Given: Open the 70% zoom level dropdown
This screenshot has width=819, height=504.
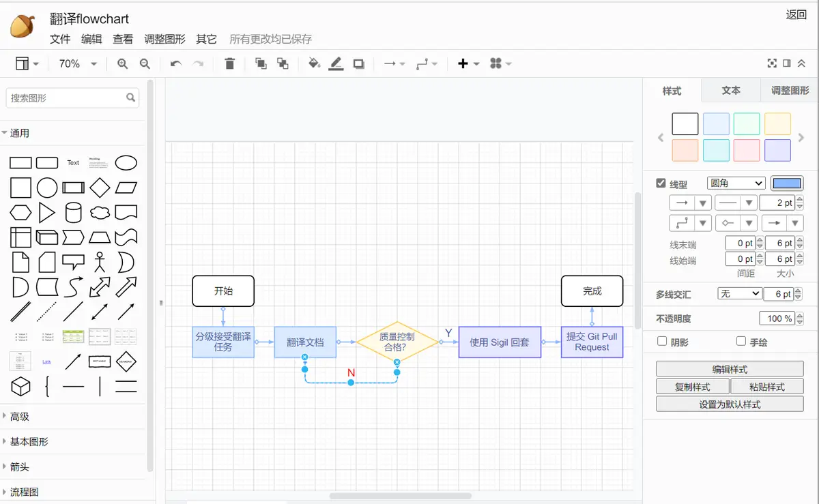Looking at the screenshot, I should click(x=77, y=63).
